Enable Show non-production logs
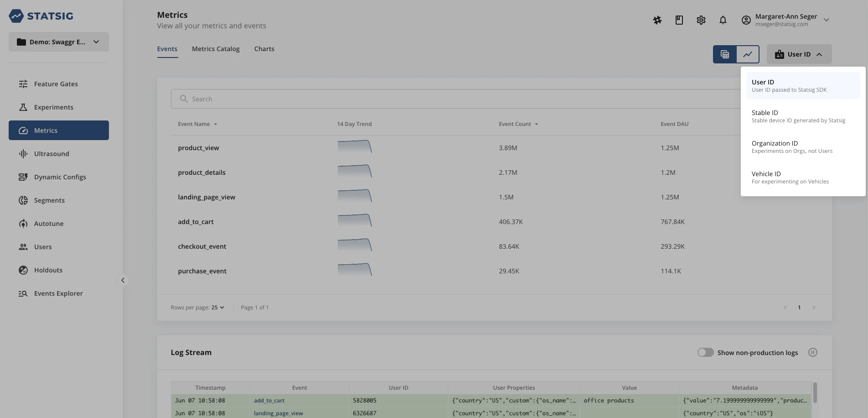 click(705, 352)
